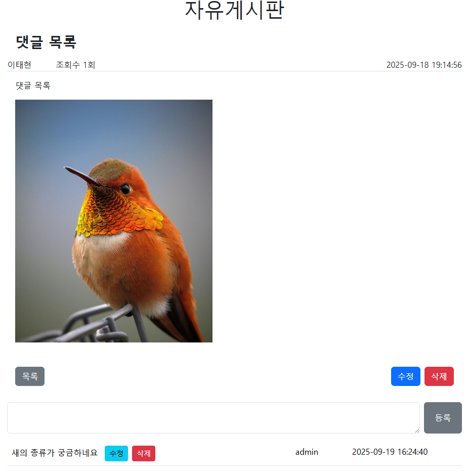The image size is (468, 476).
Task: Click the comment timestamp 2025-09-19 16:24:40
Action: coord(390,452)
